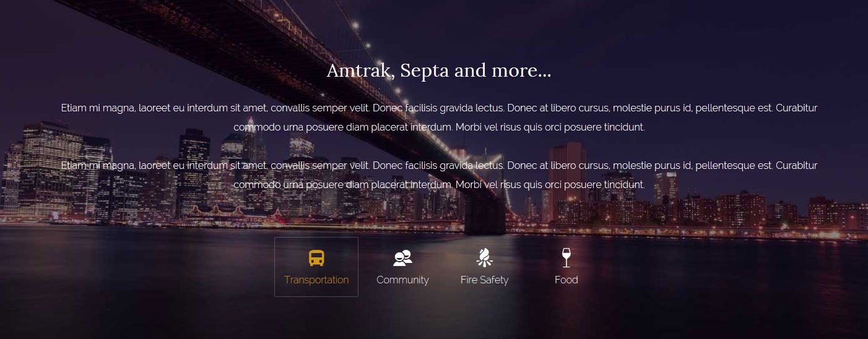This screenshot has height=339, width=868.
Task: Click the first 'Etiam mi magna' paragraph
Action: pos(439,118)
